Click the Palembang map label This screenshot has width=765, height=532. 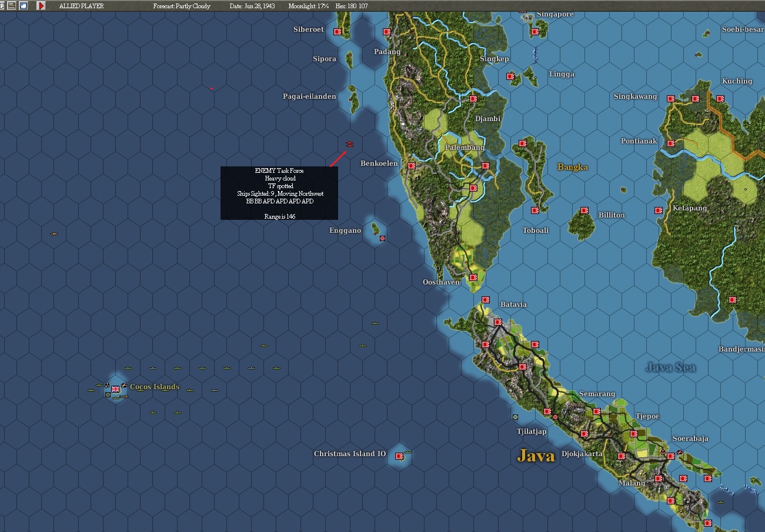[465, 147]
